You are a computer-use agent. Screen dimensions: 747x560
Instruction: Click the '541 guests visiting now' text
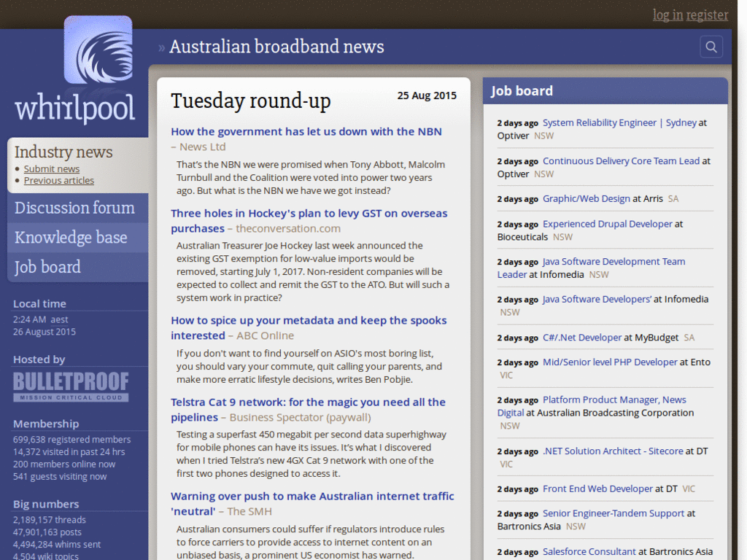coord(60,477)
